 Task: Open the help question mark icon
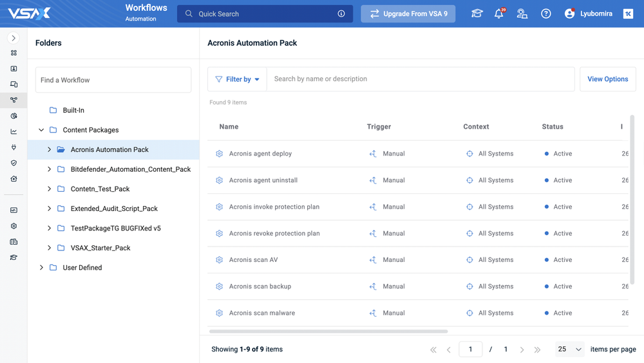[x=546, y=14]
